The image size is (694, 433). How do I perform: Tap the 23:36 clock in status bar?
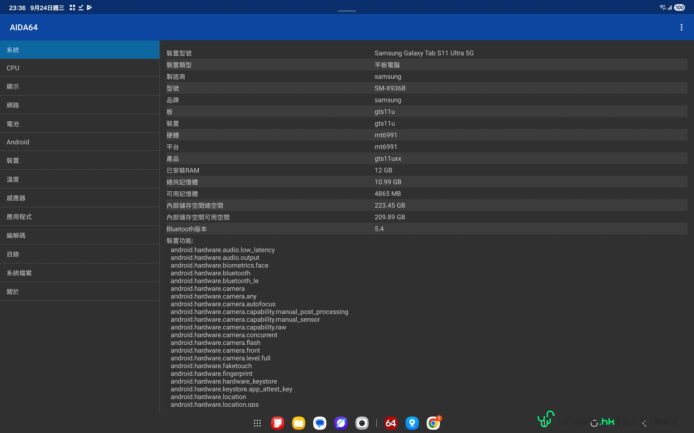tap(17, 8)
